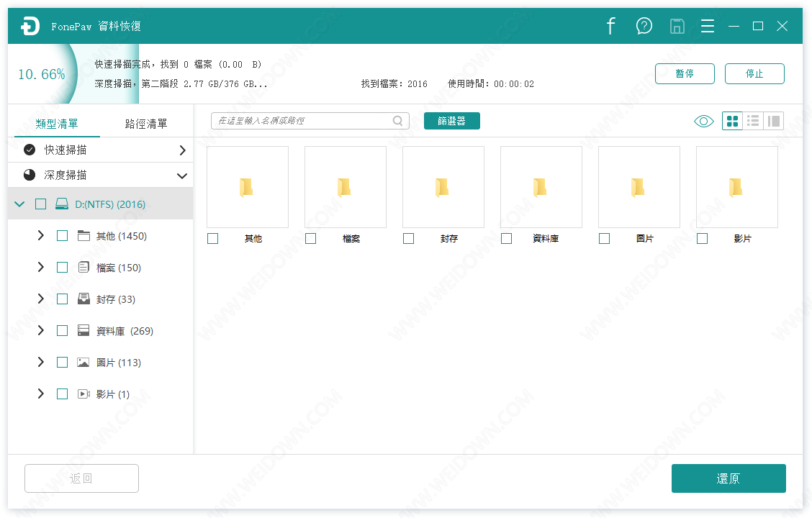Click the 圖片 image icon in tree
Viewport: 812px width, 518px height.
(84, 362)
